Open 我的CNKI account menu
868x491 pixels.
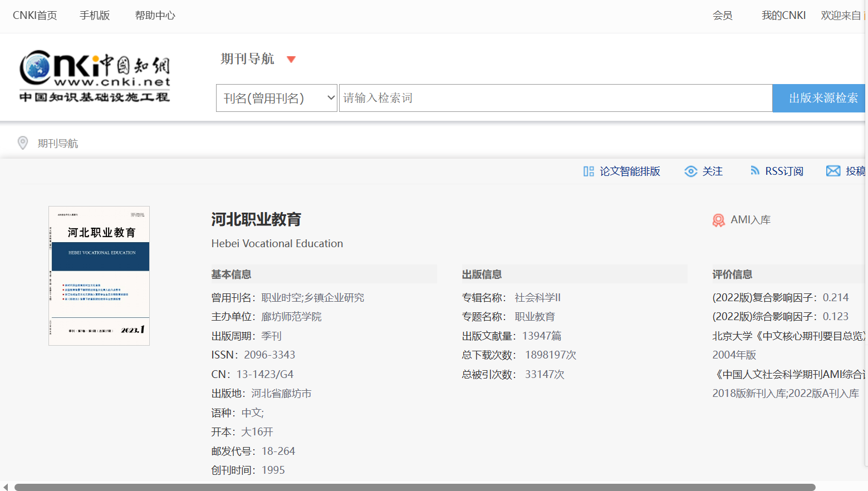tap(783, 16)
